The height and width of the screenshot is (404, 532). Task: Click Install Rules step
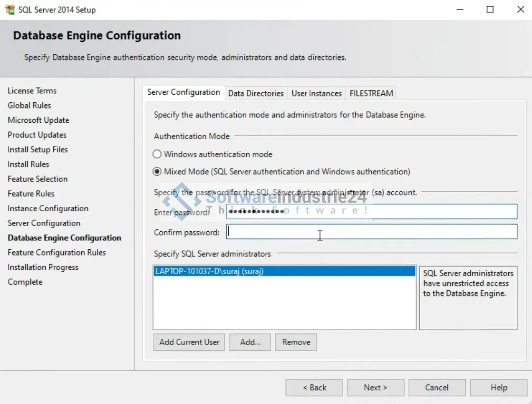pos(28,164)
